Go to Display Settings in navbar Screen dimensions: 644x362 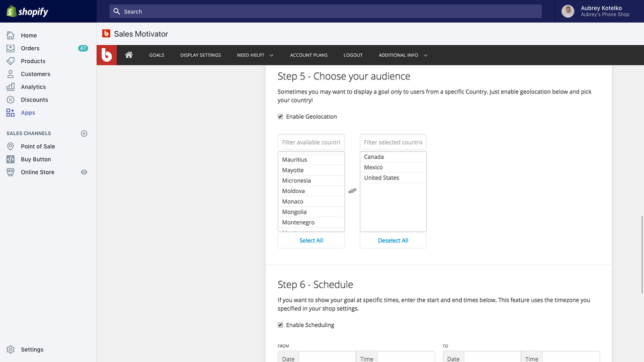[x=200, y=55]
